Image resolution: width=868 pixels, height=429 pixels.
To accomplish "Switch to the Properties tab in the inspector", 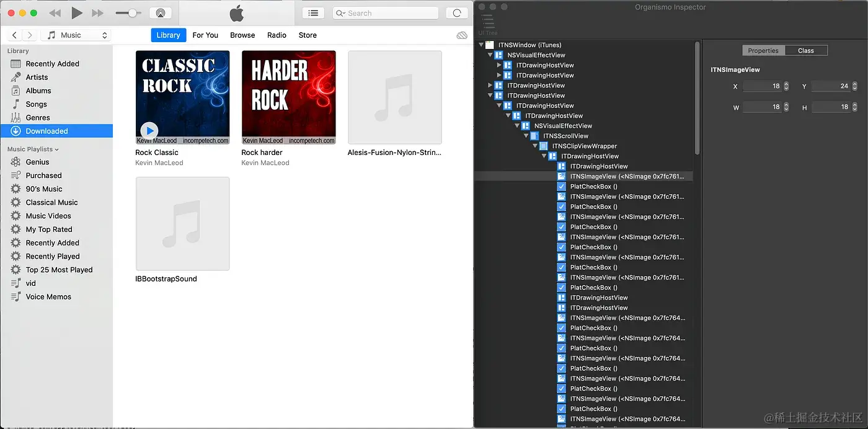I will 763,51.
